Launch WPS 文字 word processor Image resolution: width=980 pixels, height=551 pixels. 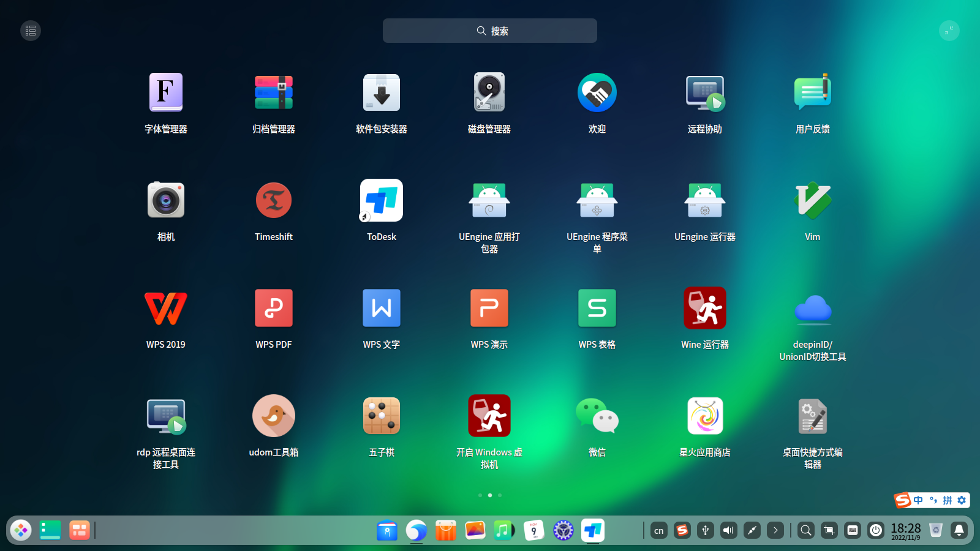(x=382, y=308)
